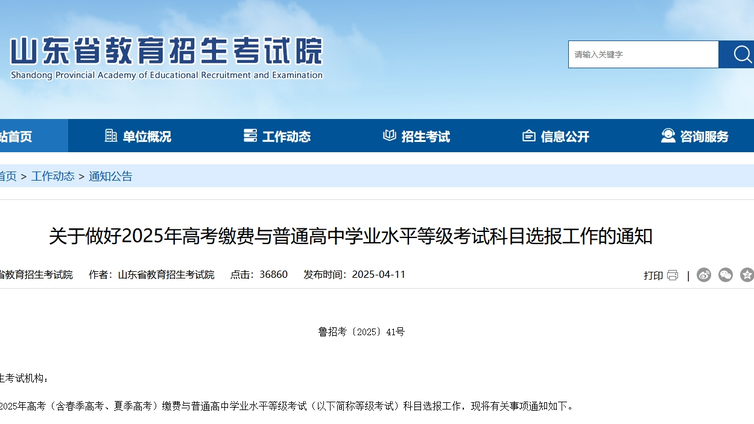Click the printer icon
The height and width of the screenshot is (424, 754).
click(x=673, y=275)
